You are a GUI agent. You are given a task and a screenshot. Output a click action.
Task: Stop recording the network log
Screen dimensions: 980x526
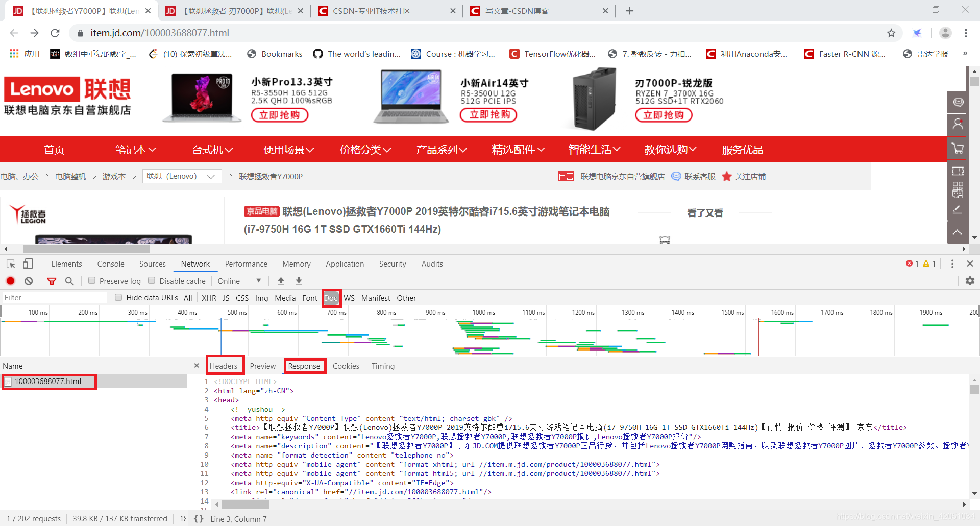11,281
